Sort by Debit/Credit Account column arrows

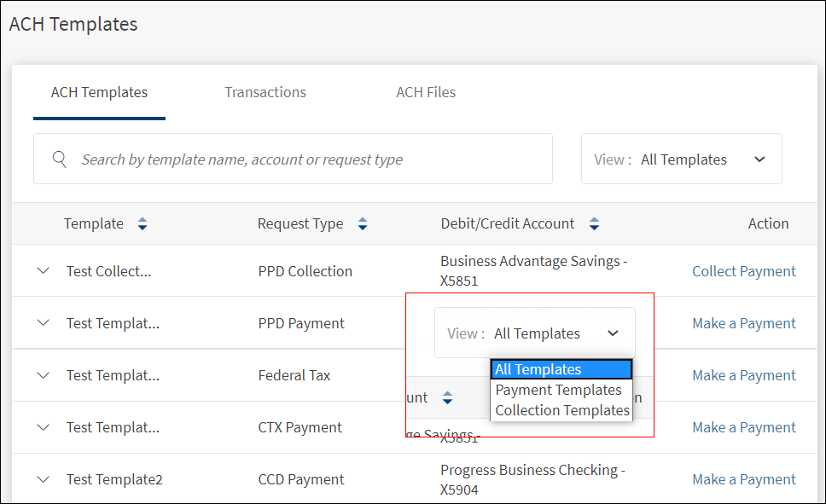coord(594,224)
